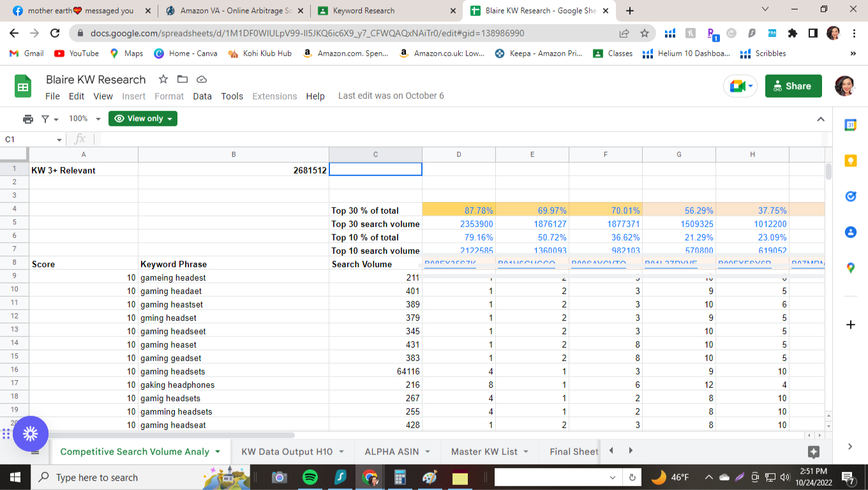Open Master KW List tab menu arrow
868x490 pixels.
click(526, 452)
